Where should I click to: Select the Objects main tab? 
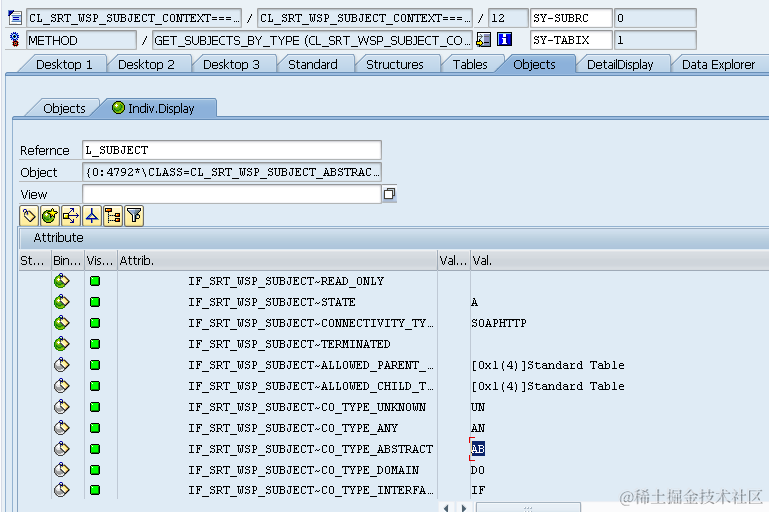point(534,64)
